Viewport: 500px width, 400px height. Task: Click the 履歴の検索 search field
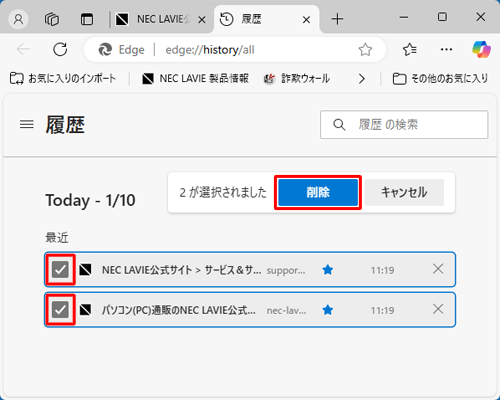(x=404, y=125)
